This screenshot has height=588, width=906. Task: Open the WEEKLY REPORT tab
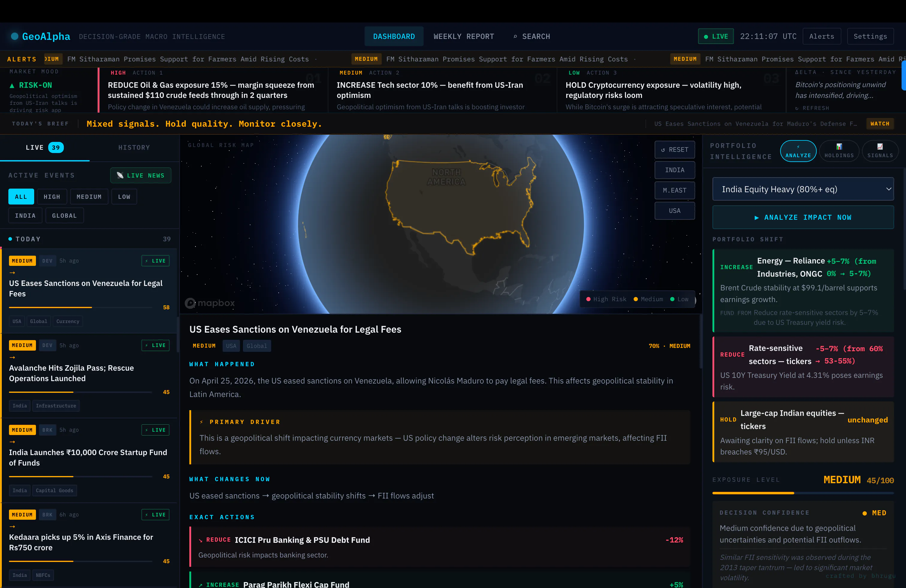pos(464,37)
